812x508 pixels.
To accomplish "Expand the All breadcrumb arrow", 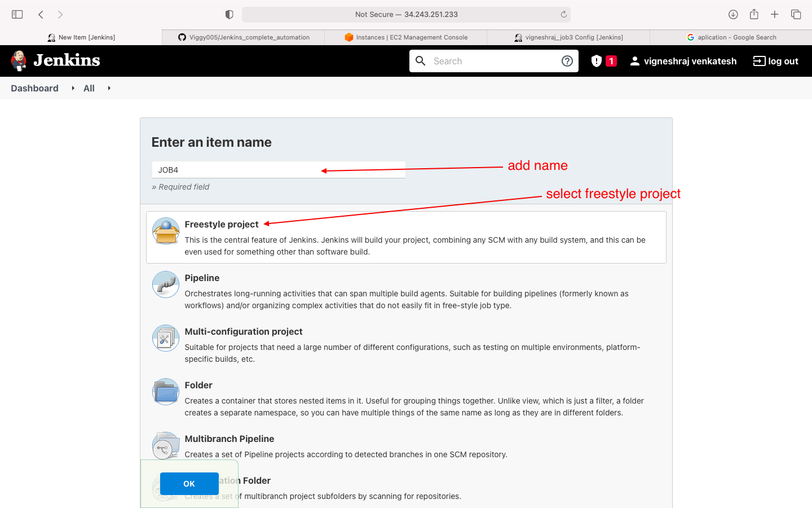I will tap(109, 88).
